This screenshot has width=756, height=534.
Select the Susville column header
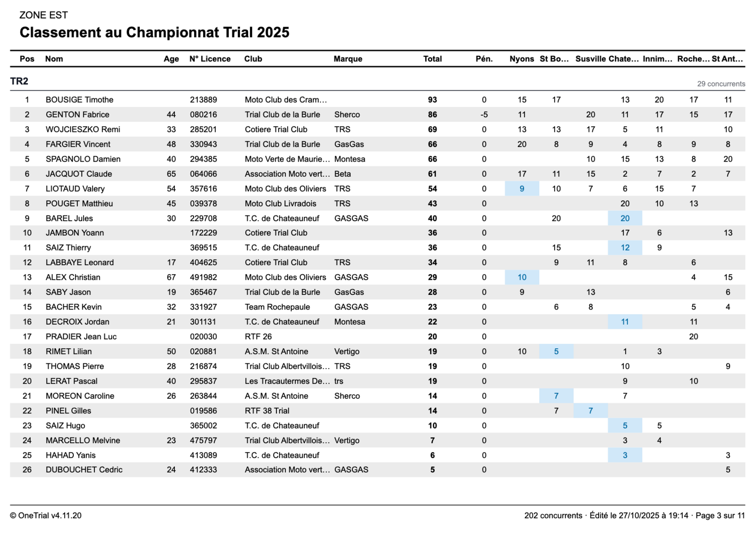(590, 59)
